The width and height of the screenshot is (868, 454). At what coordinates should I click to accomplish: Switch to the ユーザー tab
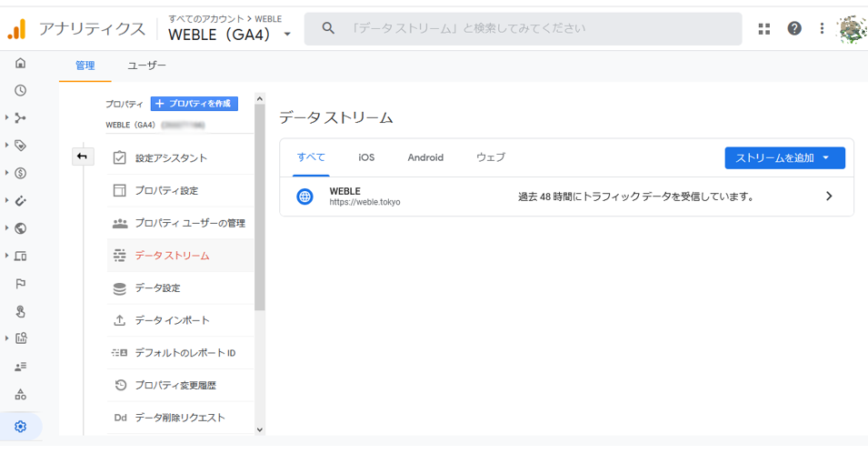click(x=146, y=66)
